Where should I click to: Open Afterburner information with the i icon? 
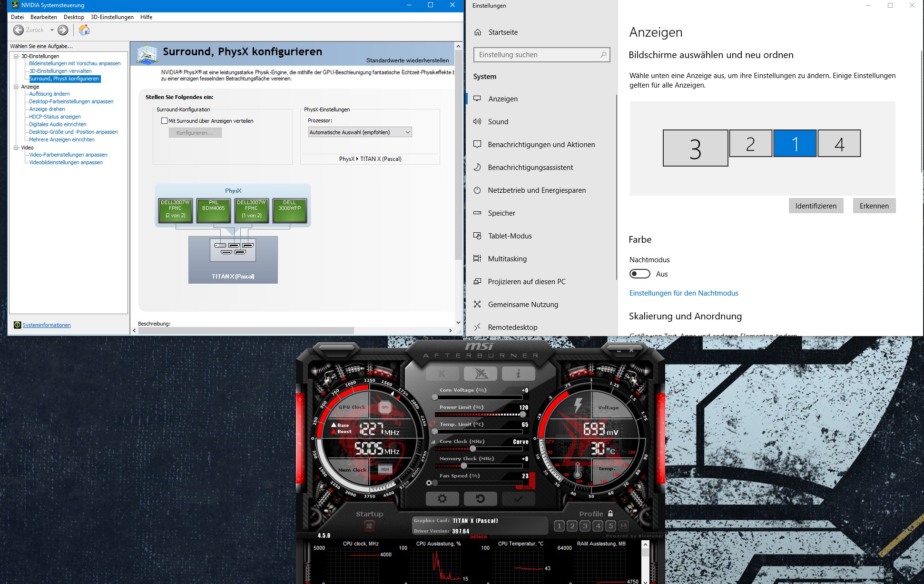518,374
